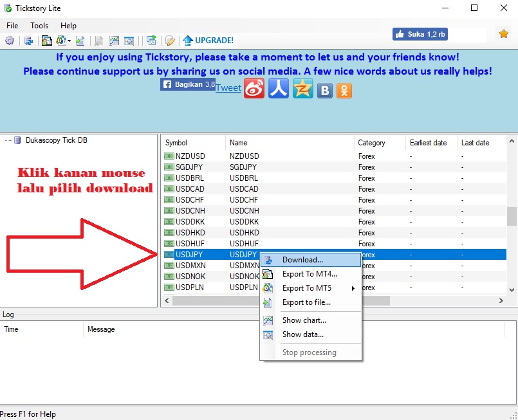Image resolution: width=518 pixels, height=420 pixels.
Task: Click the toolbar Show data icon
Action: 129,41
